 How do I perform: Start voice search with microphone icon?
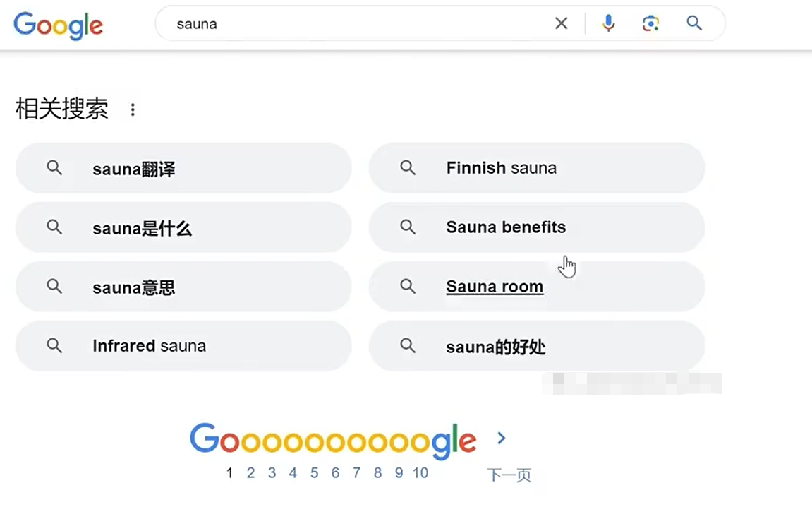coord(609,23)
